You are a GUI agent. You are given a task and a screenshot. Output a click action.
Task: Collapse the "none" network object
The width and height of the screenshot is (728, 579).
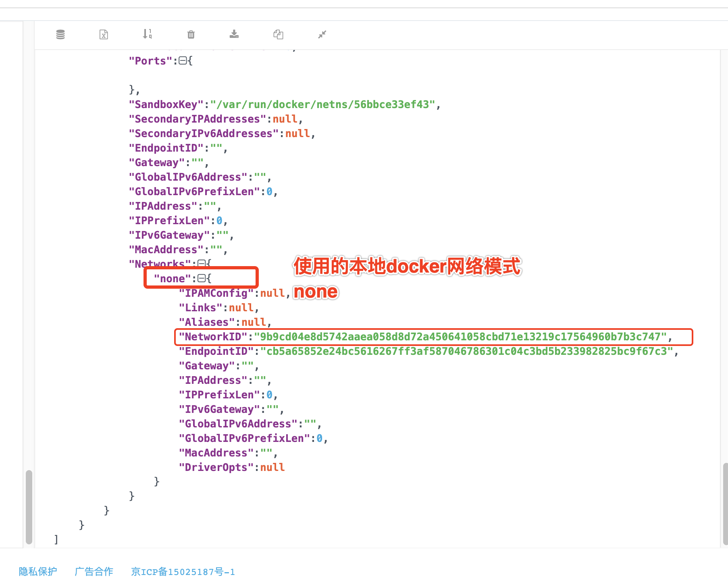click(x=202, y=279)
